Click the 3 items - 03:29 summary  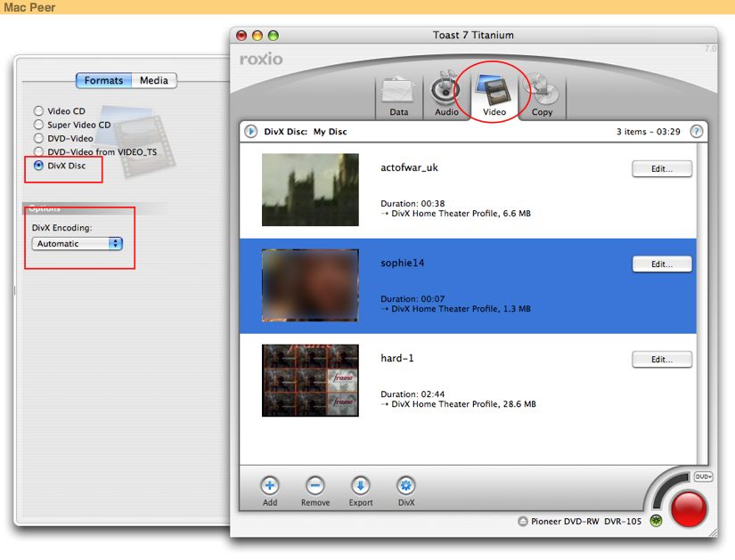[x=648, y=132]
